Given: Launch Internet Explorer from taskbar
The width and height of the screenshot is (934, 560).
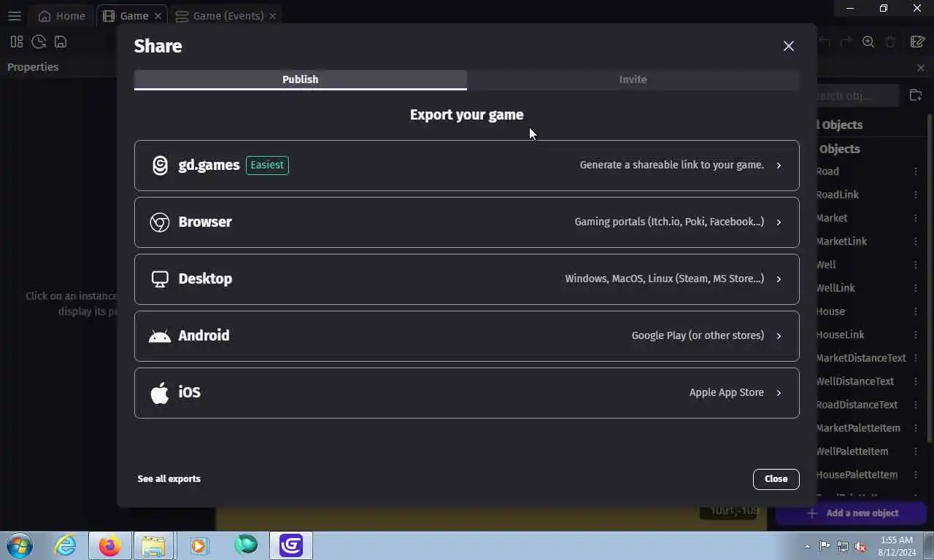Looking at the screenshot, I should pyautogui.click(x=66, y=545).
